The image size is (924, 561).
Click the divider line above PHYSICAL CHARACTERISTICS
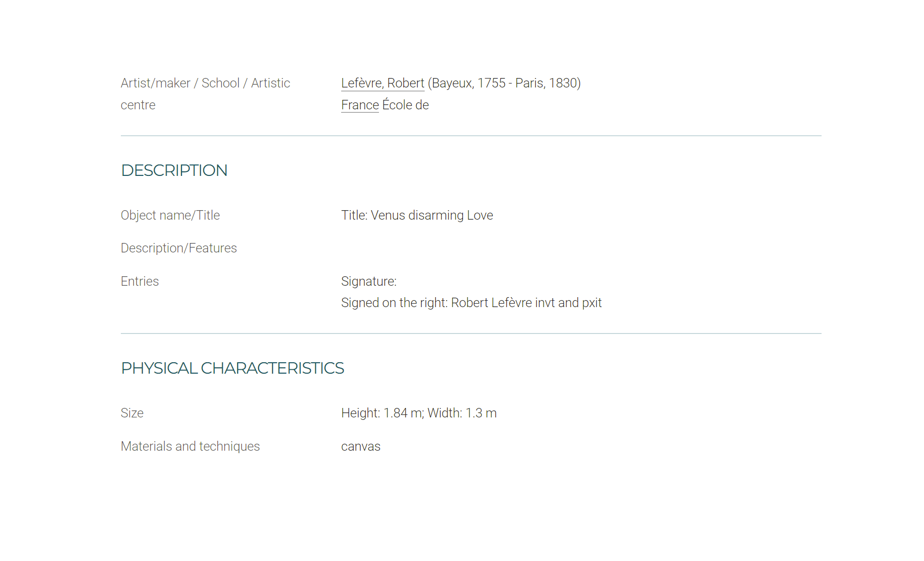470,333
